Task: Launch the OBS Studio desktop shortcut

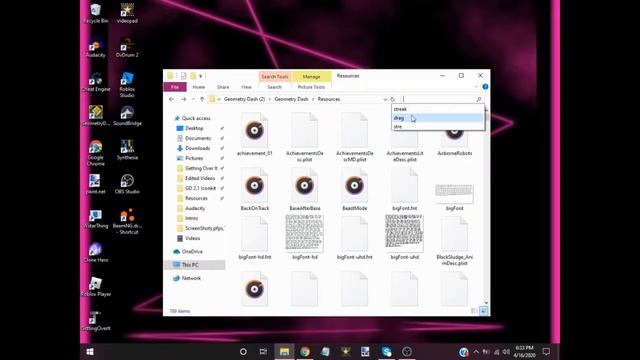Action: [127, 184]
